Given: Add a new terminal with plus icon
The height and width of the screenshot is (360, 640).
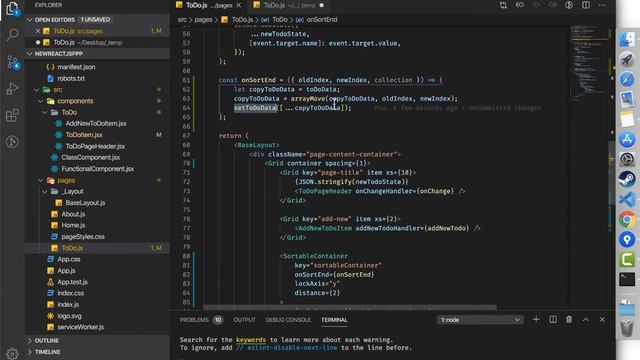Looking at the screenshot, I should [536, 320].
